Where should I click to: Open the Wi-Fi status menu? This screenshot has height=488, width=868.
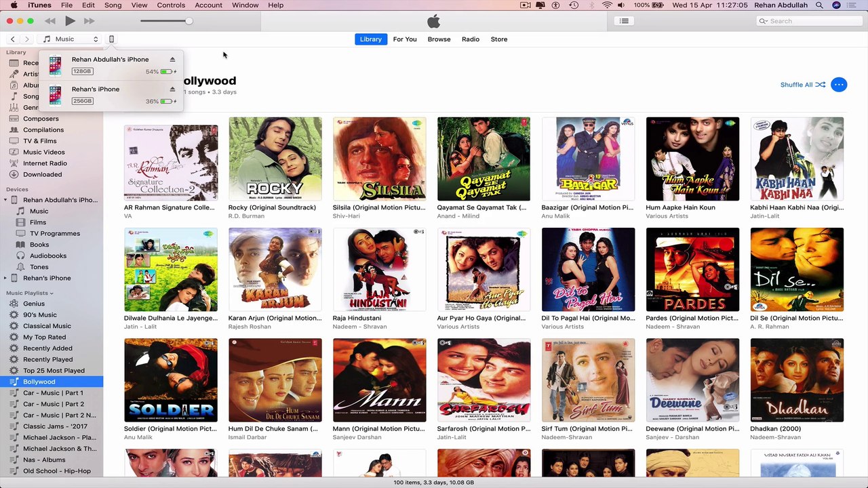pos(607,5)
